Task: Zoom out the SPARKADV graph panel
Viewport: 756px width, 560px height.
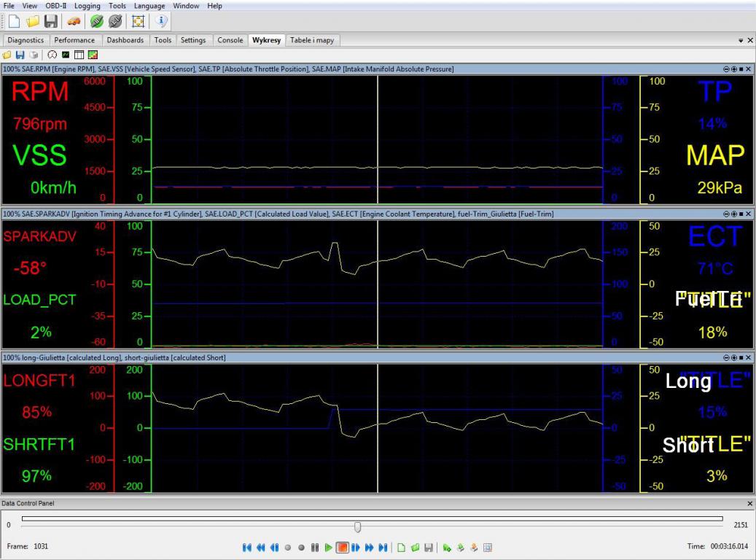Action: click(x=726, y=214)
